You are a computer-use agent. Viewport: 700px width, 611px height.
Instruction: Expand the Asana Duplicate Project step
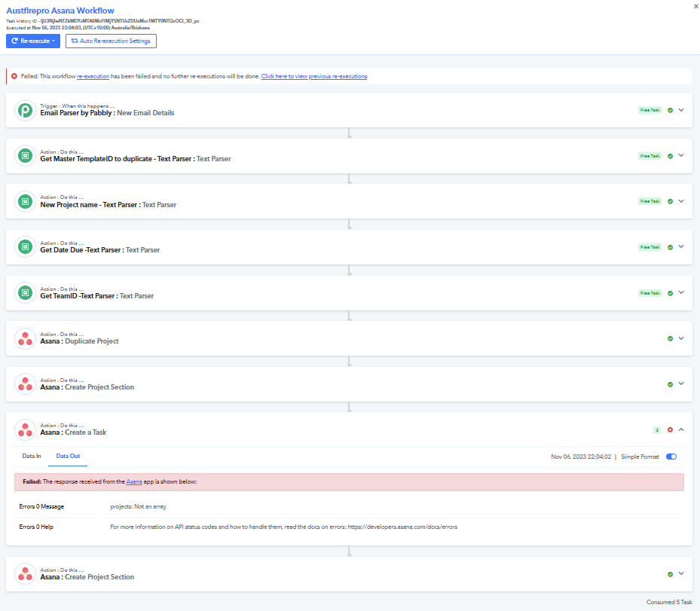[x=681, y=338]
